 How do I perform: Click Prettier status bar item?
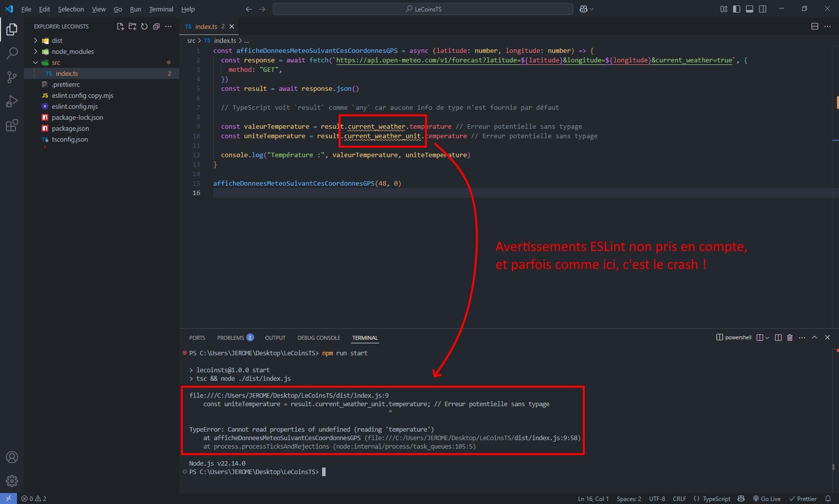coord(803,499)
